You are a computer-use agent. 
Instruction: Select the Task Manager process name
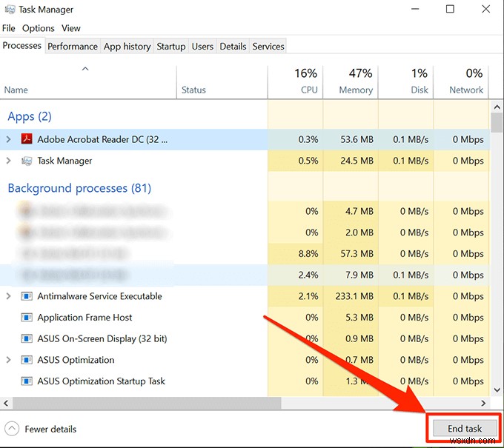click(x=64, y=161)
